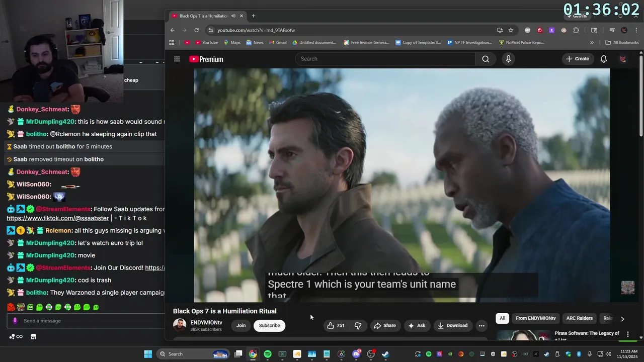Mute the tab using the speaker icon
The image size is (644, 362).
233,16
